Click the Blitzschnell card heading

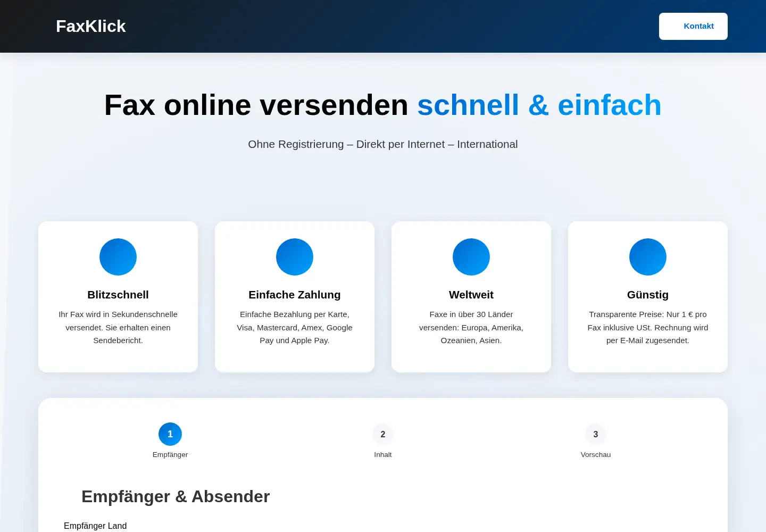click(x=118, y=295)
